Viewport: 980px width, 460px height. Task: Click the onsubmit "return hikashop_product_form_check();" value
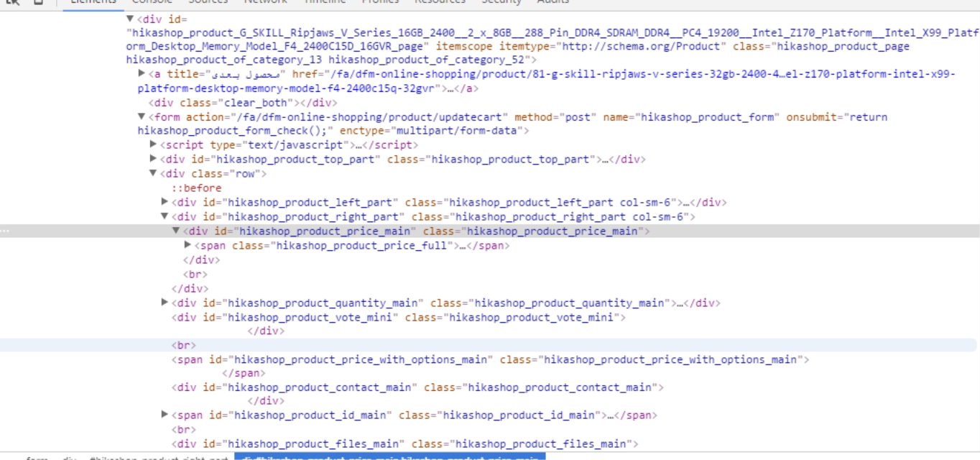[512, 124]
